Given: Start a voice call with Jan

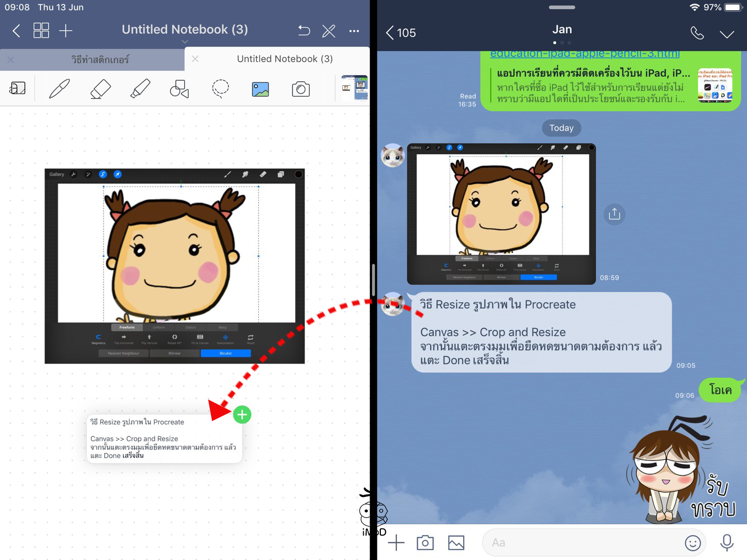Looking at the screenshot, I should tap(697, 33).
